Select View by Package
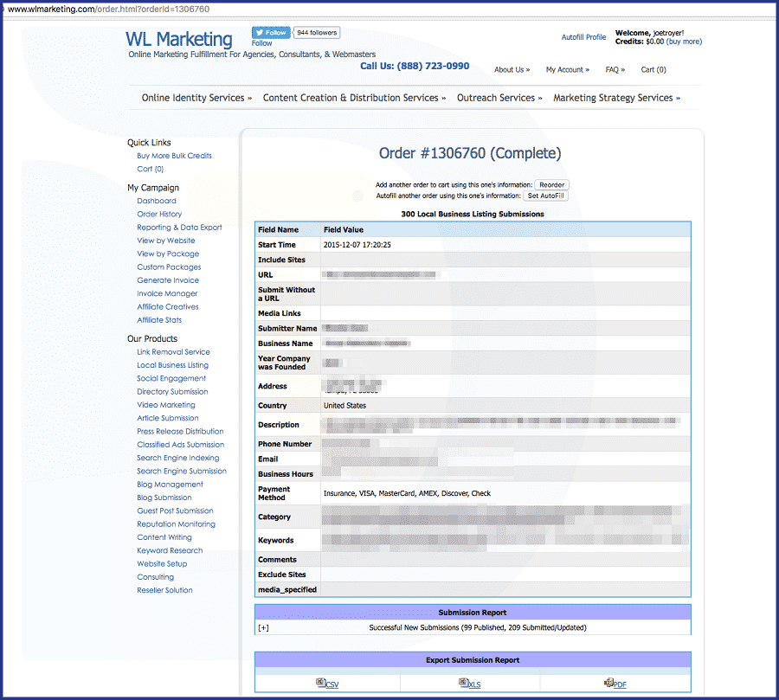This screenshot has height=700, width=779. pyautogui.click(x=168, y=254)
